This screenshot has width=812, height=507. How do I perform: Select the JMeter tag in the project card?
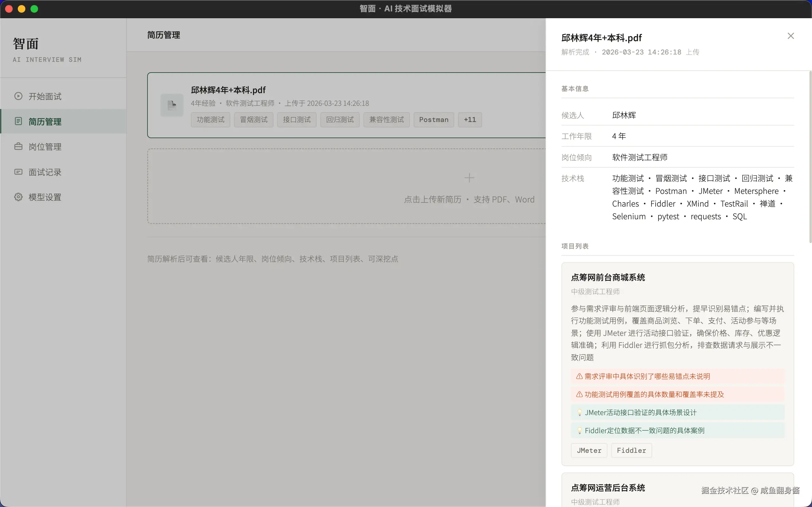click(588, 450)
